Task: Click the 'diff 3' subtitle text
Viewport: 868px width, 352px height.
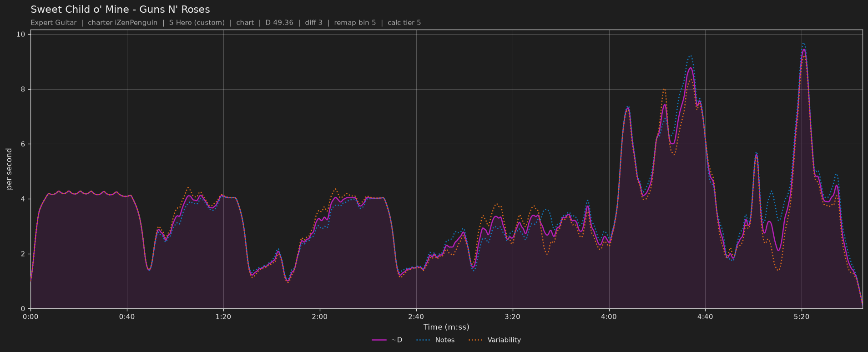Action: click(313, 22)
